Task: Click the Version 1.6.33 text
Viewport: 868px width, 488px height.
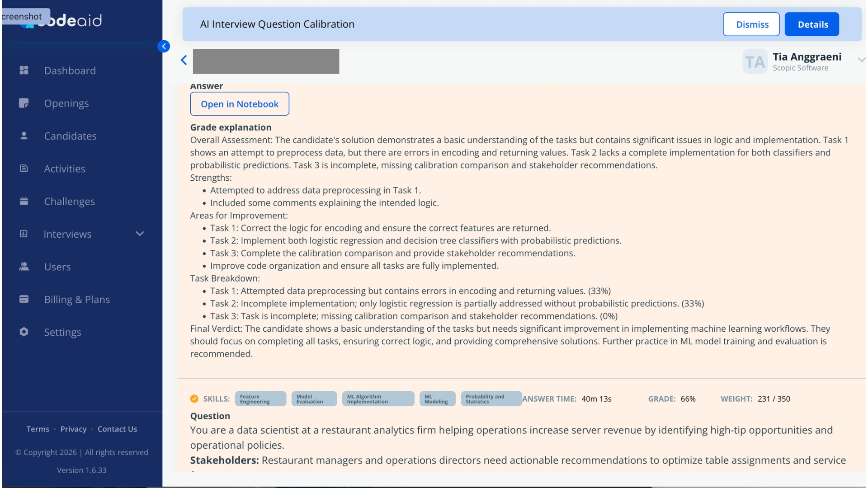Action: pos(82,470)
